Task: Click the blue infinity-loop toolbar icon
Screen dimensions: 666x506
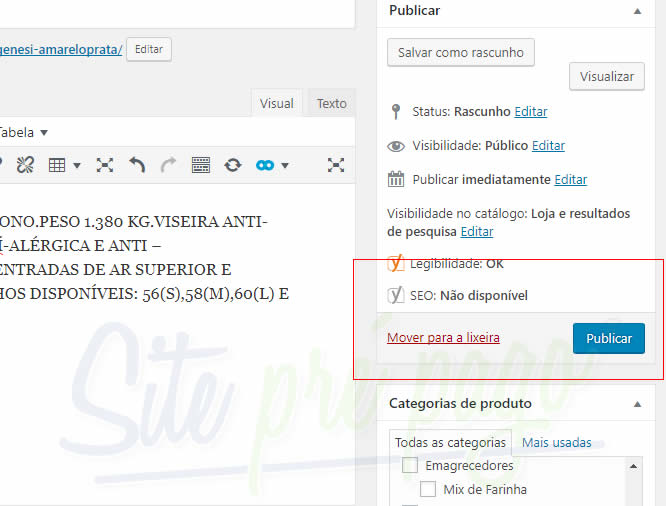Action: click(270, 165)
